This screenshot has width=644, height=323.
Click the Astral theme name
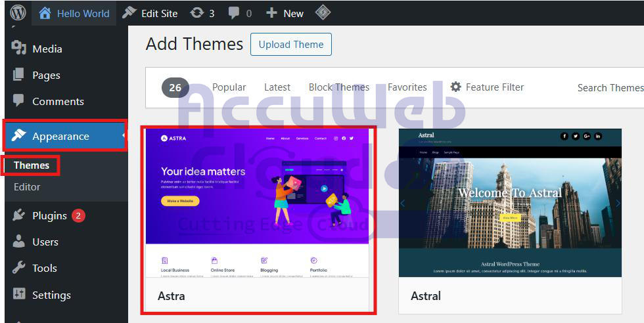click(426, 296)
